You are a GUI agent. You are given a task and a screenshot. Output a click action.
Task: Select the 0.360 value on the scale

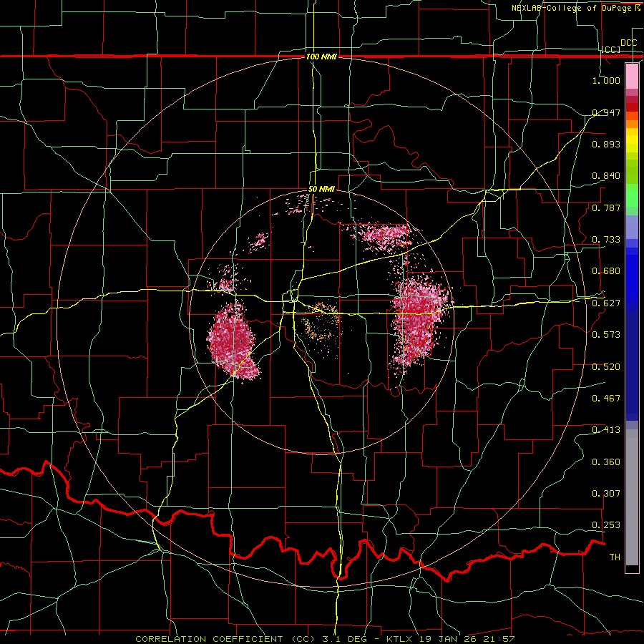click(606, 462)
